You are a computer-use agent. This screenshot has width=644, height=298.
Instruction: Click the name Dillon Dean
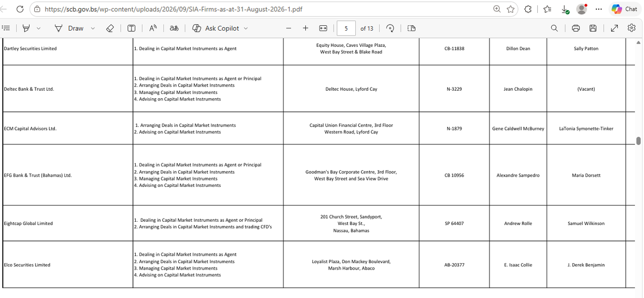[518, 49]
